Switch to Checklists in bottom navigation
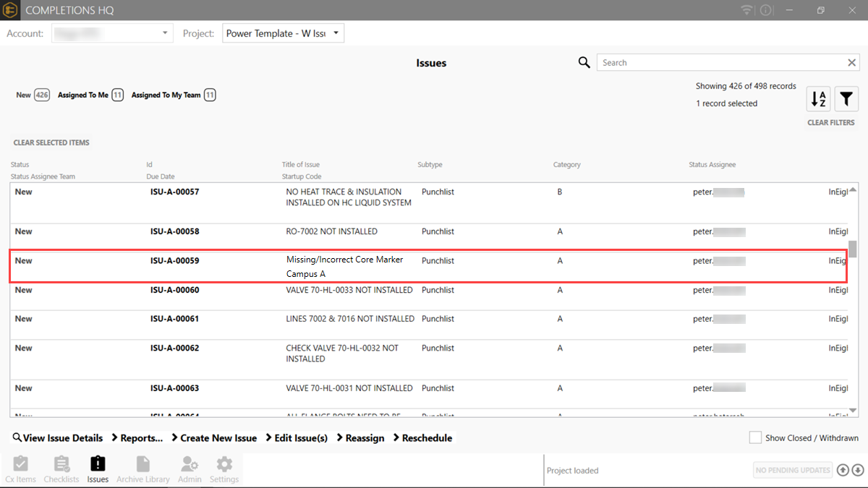 point(61,469)
